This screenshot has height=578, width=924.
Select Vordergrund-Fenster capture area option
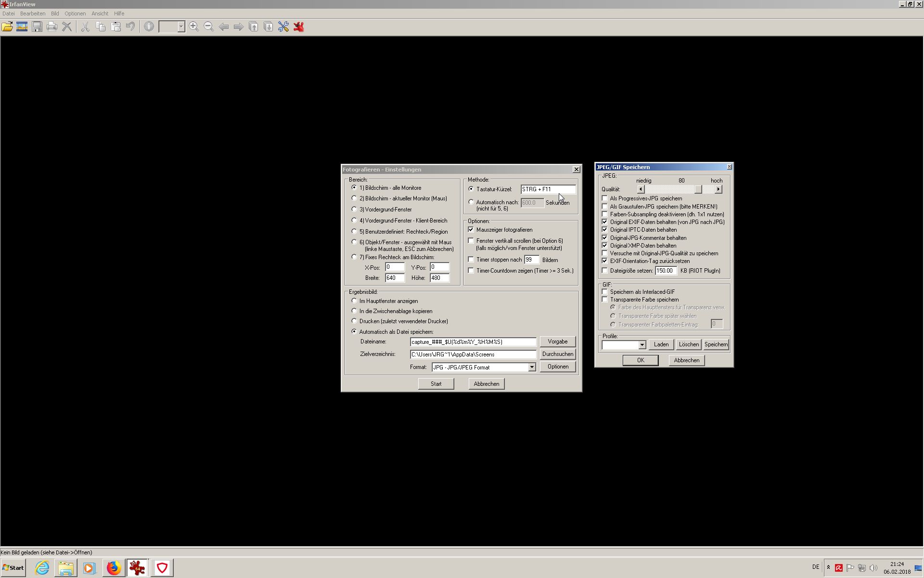(x=355, y=210)
